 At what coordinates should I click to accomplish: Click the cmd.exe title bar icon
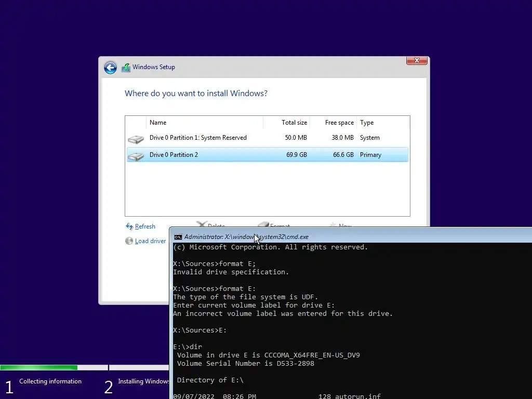178,237
